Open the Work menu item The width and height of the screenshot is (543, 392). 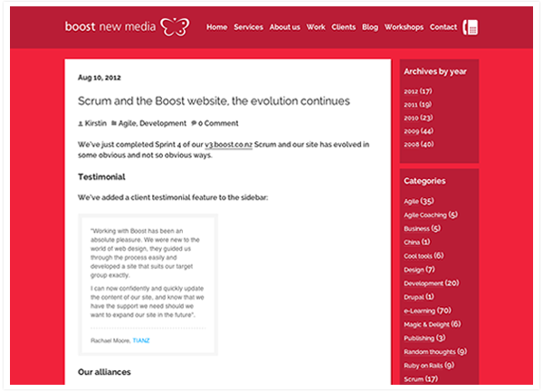(316, 27)
